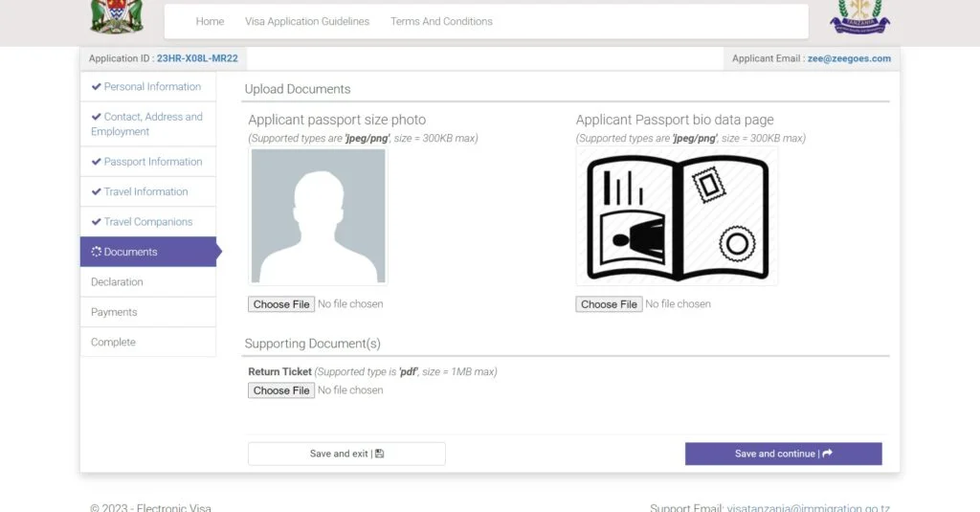The width and height of the screenshot is (980, 512).
Task: Click the passport bio data page illustration
Action: [677, 216]
